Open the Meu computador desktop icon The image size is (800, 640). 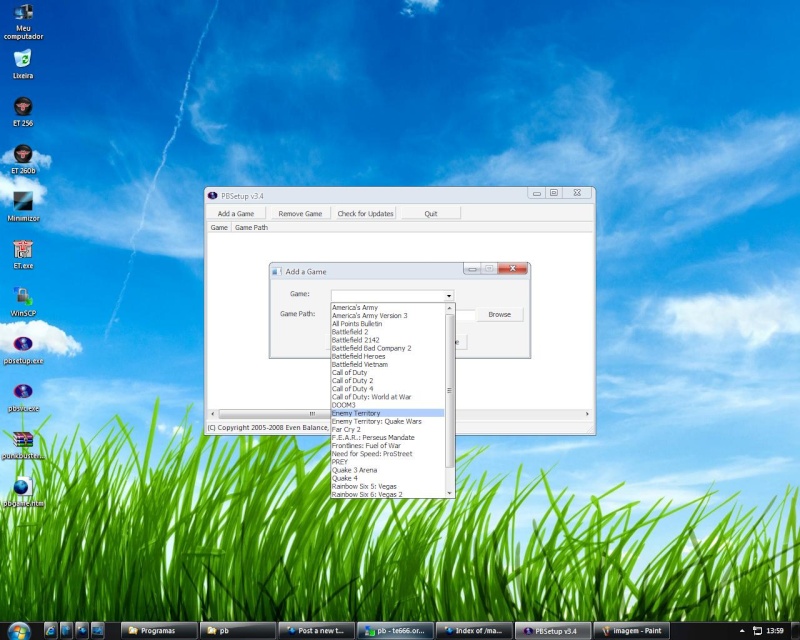click(23, 21)
